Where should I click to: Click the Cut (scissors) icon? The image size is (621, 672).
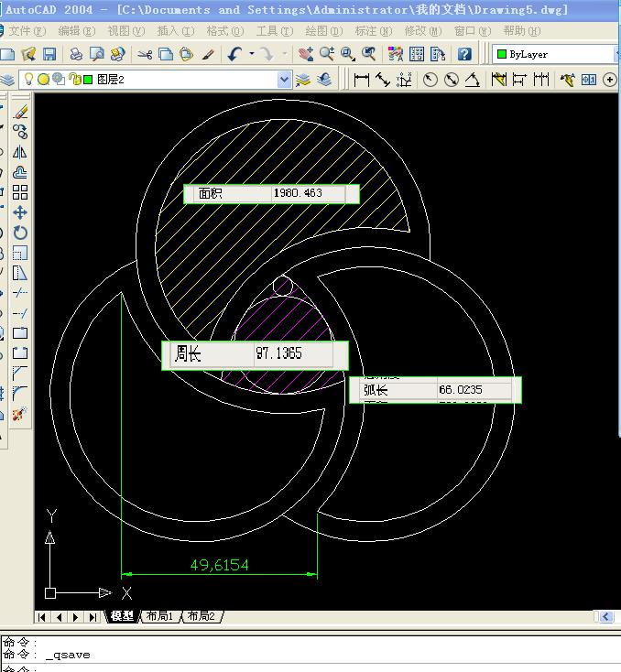tap(145, 54)
